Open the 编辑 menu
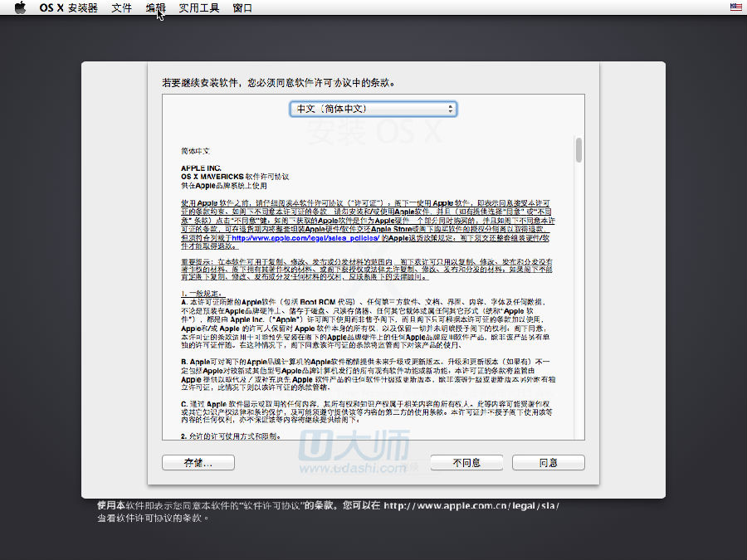 (x=155, y=7)
